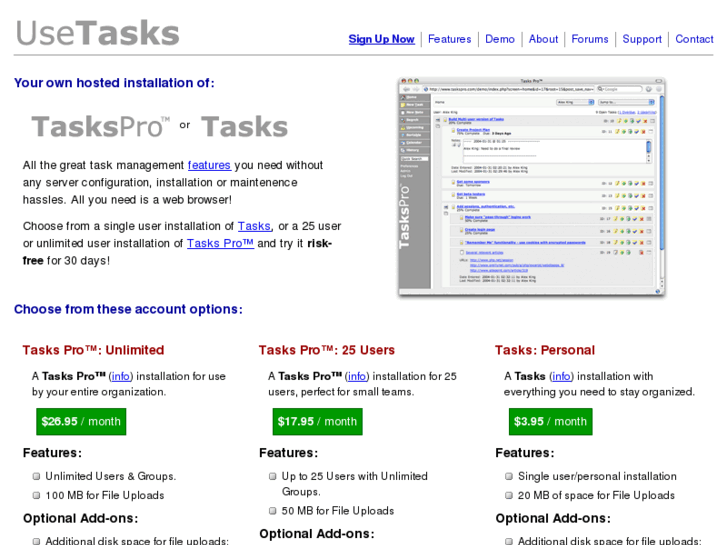727x545 pixels.
Task: Follow the 'features' link in intro paragraph
Action: pos(209,165)
